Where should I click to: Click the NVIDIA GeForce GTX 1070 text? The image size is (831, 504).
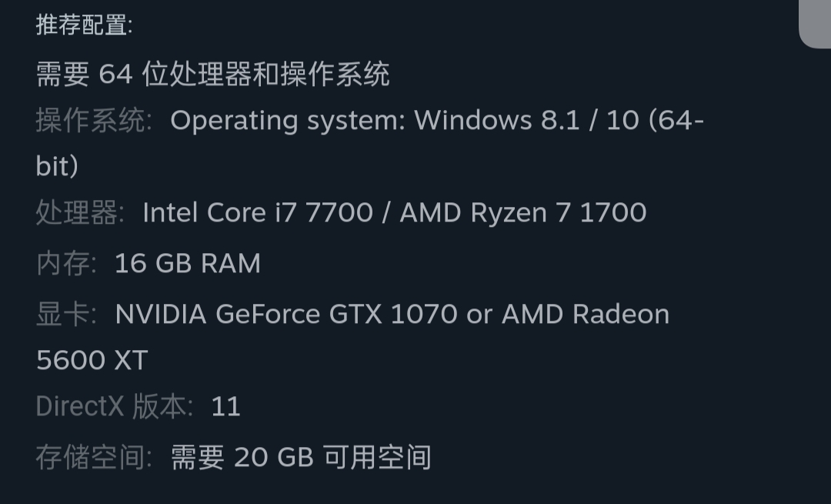coord(286,314)
